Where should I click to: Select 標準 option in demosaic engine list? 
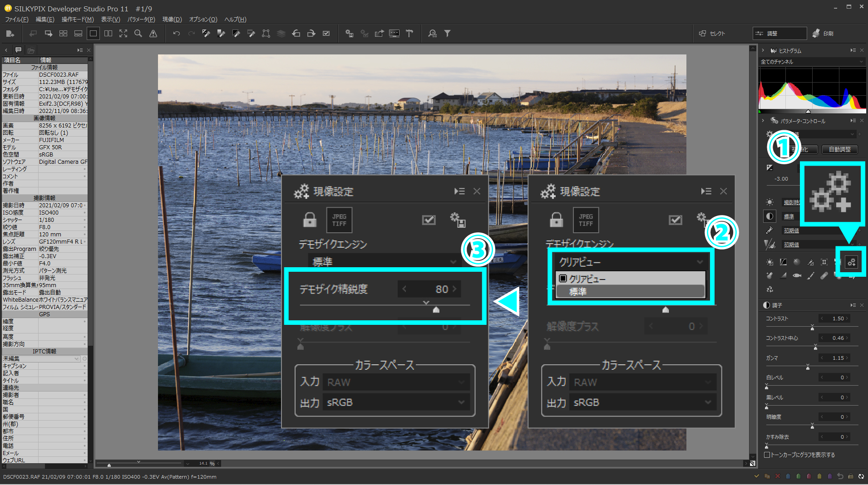pos(630,292)
